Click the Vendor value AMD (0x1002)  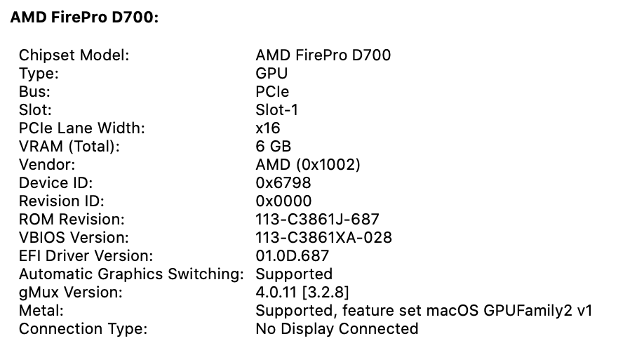(x=308, y=164)
